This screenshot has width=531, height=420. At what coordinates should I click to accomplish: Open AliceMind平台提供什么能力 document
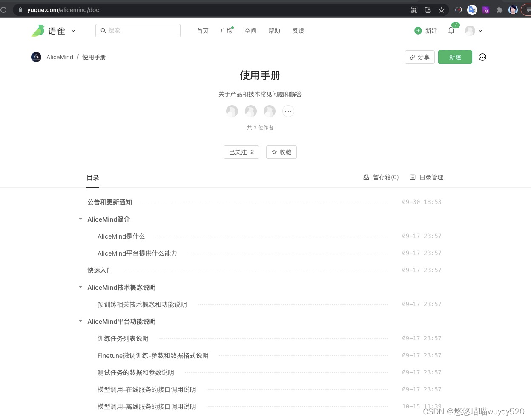coord(137,253)
